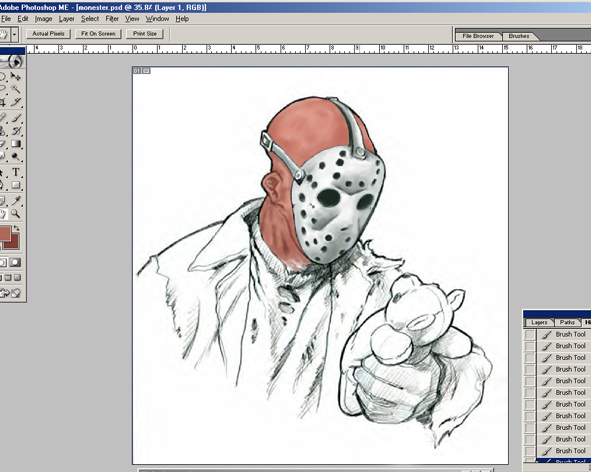Viewport: 591px width, 472px height.
Task: Click the Fit On Screen button
Action: (x=98, y=34)
